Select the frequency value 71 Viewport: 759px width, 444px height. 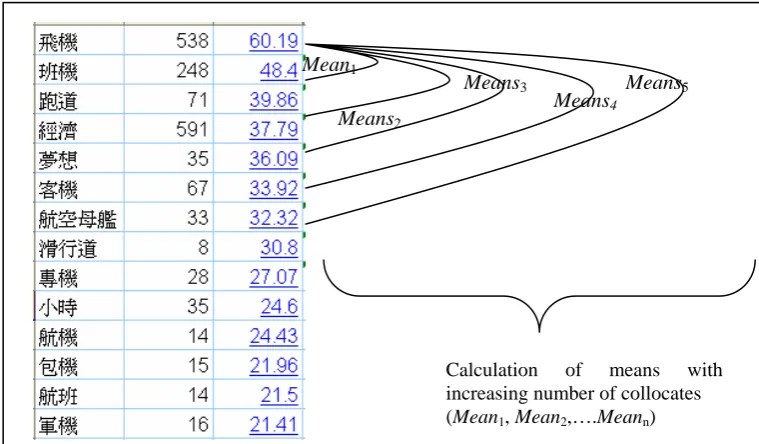click(197, 100)
